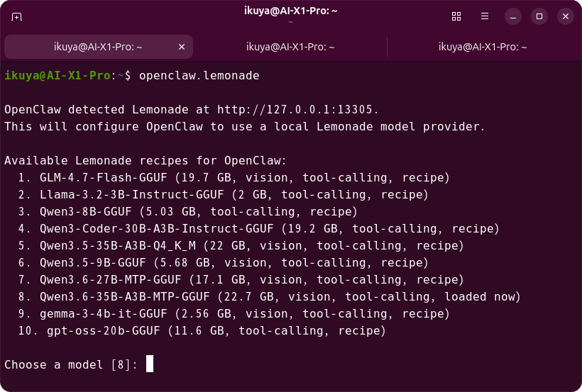Show the tab overview grid
Screen dimensions: 582x392
[x=456, y=17]
